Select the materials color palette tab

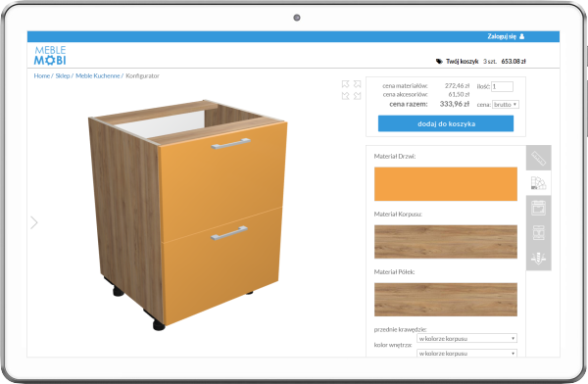(538, 183)
